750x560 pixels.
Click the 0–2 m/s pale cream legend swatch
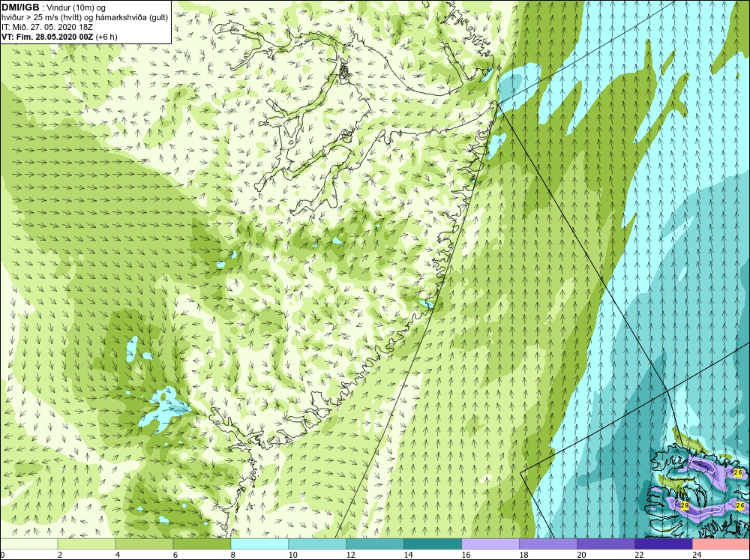28,544
